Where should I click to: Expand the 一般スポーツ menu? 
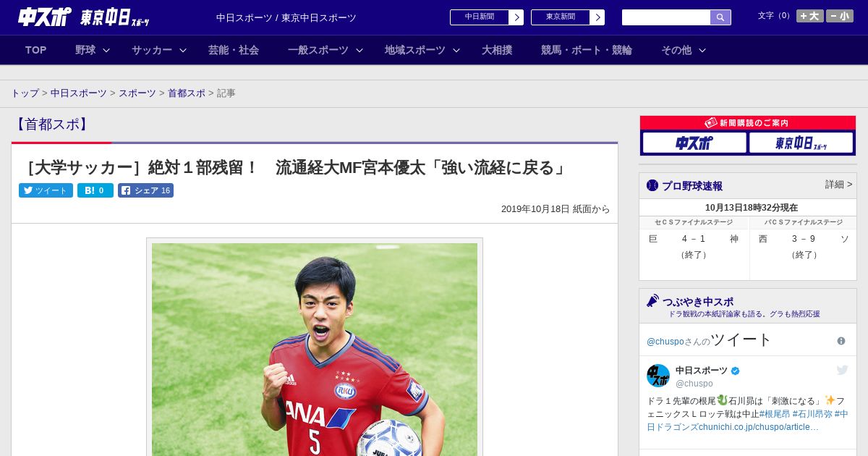coord(325,50)
